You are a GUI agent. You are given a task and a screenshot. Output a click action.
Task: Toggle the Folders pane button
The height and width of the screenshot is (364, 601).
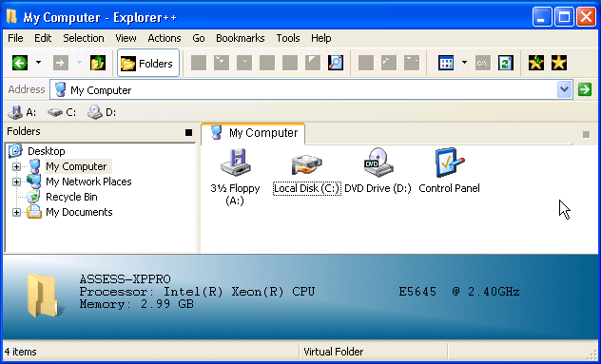tap(148, 63)
